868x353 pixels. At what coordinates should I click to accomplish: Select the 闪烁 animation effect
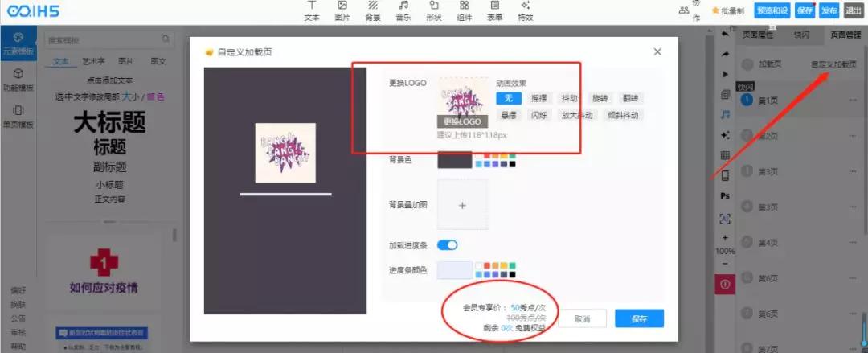pos(538,115)
